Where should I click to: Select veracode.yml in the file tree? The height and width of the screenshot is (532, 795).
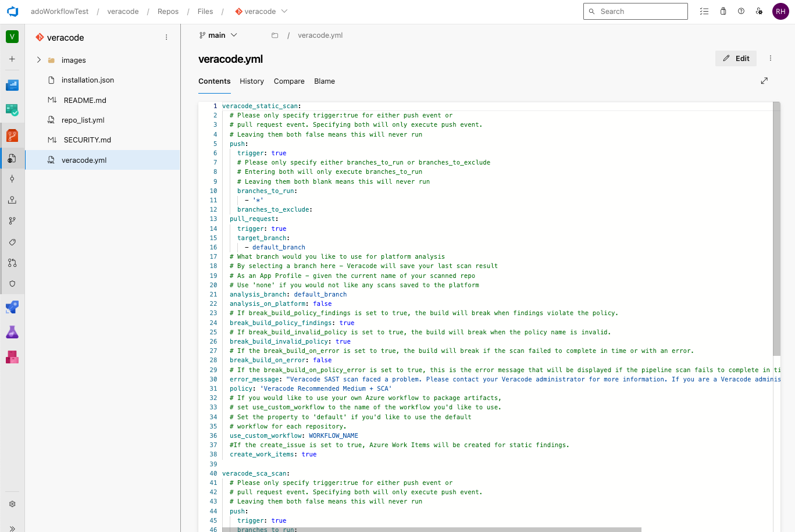coord(102,160)
